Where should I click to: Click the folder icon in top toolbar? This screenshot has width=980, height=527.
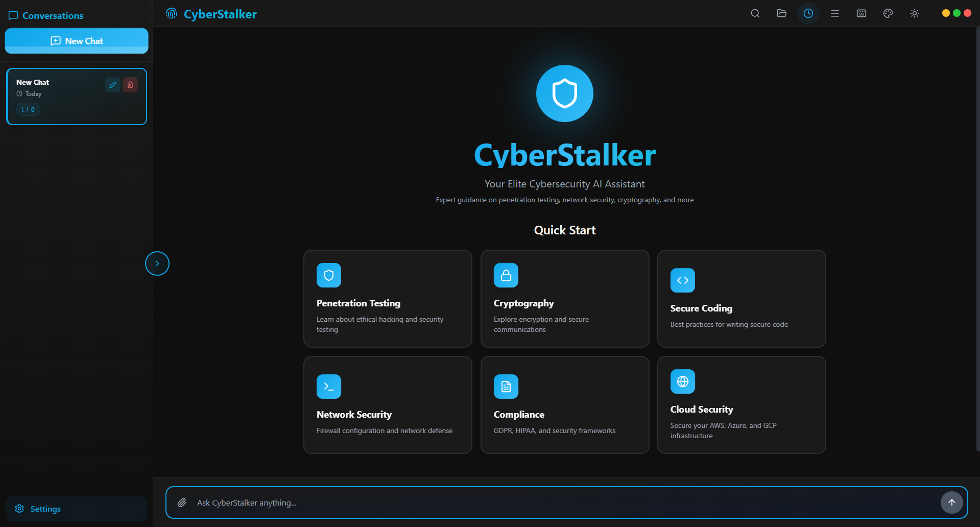coord(781,13)
